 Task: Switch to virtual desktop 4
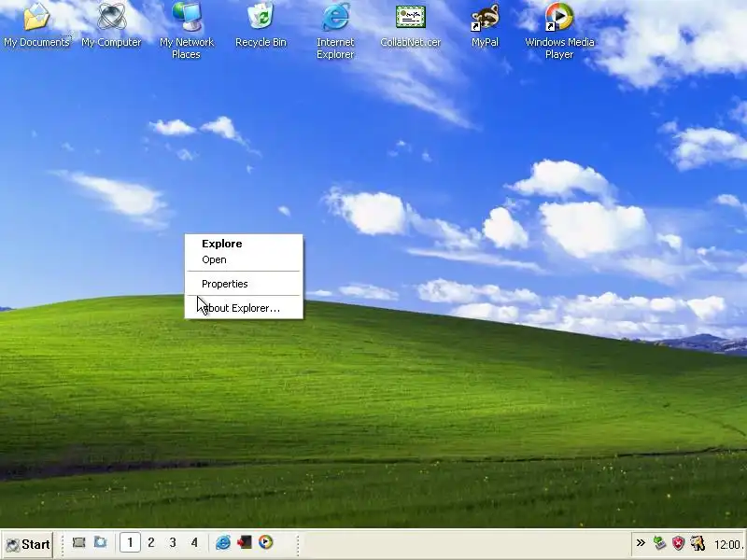194,542
